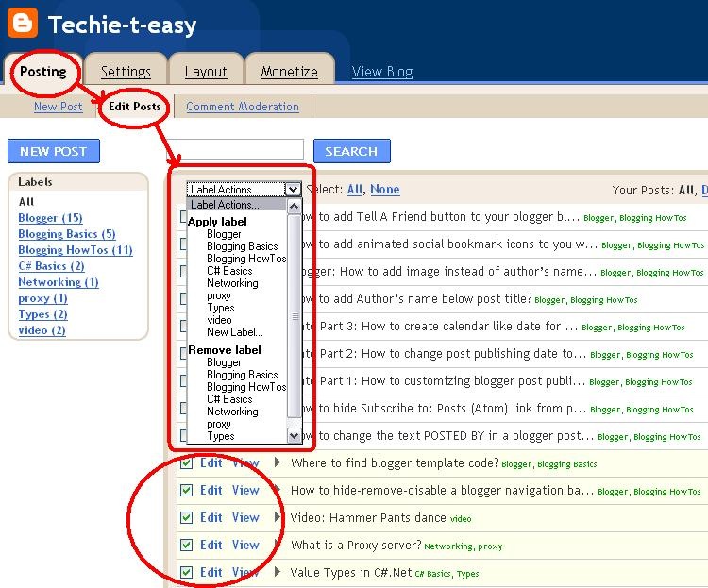This screenshot has width=708, height=588.
Task: Filter by video (2) label
Action: 42,330
